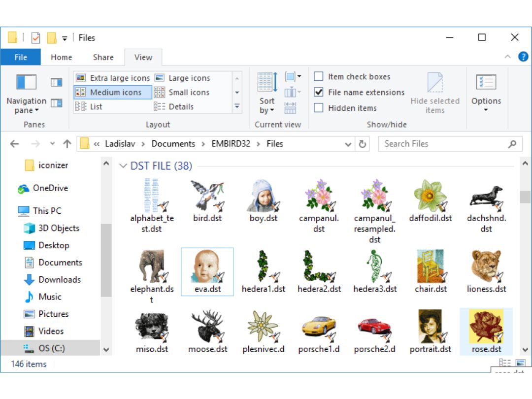Open Customize Quick Access Toolbar dropdown

(x=65, y=38)
